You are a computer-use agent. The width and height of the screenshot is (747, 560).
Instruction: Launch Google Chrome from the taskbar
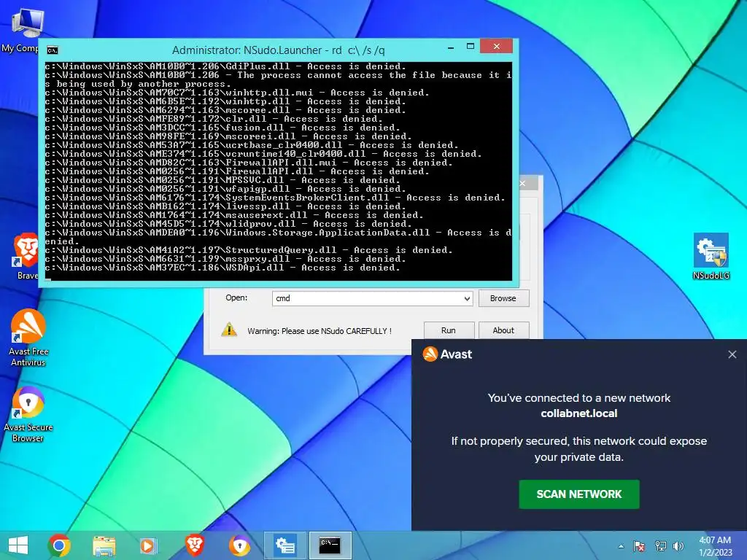59,545
